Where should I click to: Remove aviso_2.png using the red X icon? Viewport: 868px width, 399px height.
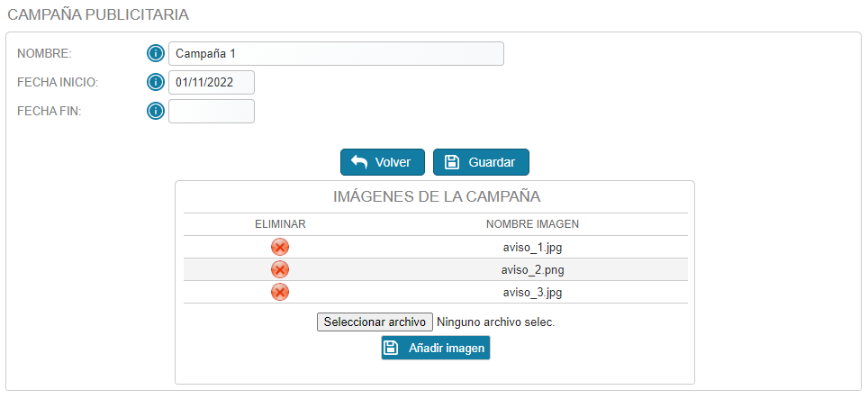[280, 270]
